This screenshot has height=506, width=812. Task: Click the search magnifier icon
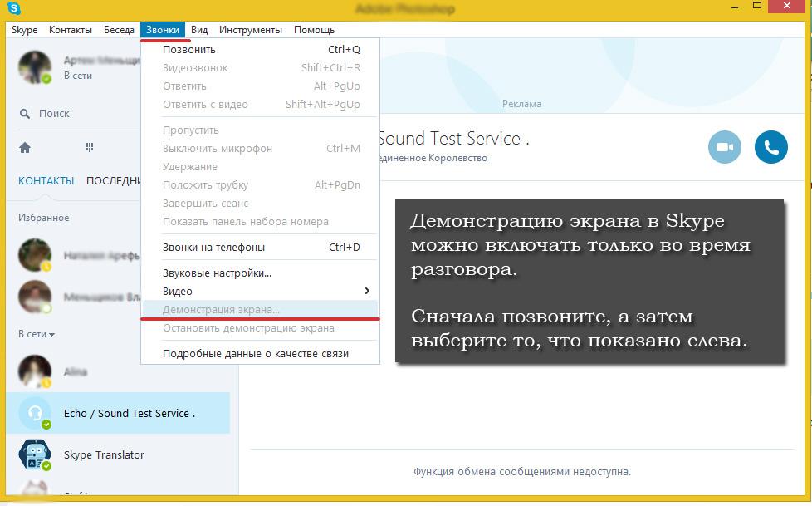(24, 114)
